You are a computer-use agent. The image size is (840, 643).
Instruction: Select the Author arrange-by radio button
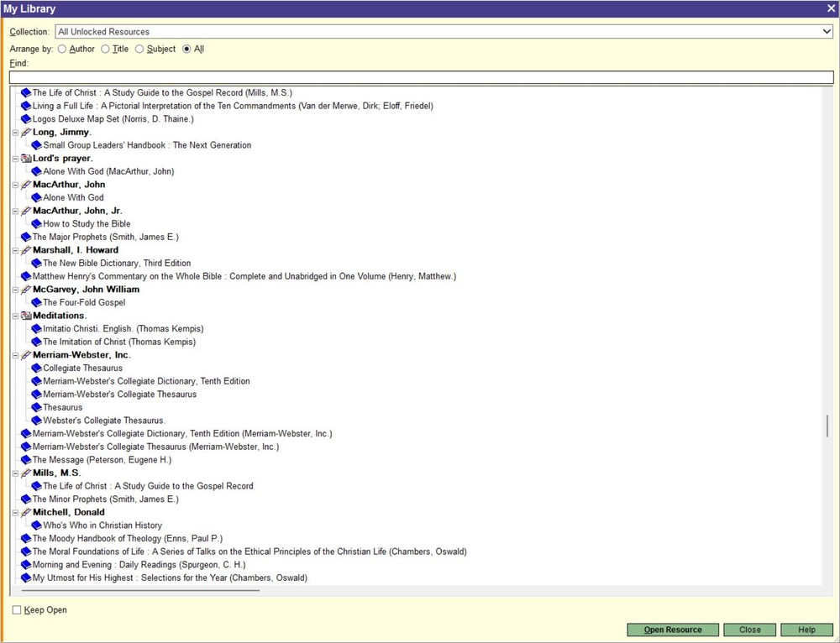pos(61,49)
